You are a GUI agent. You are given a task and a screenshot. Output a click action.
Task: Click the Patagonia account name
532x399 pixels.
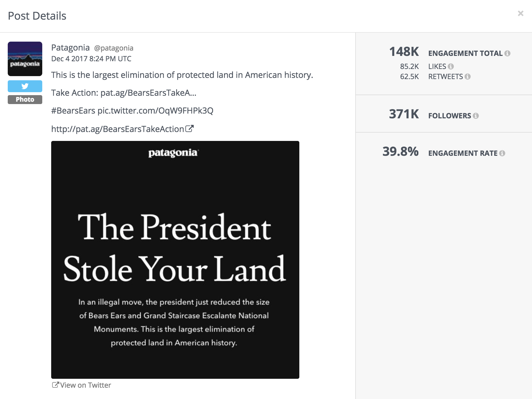coord(70,48)
